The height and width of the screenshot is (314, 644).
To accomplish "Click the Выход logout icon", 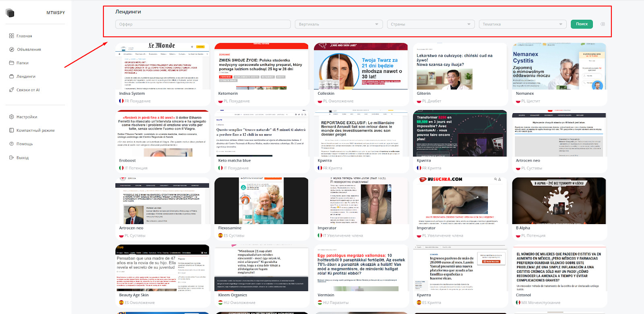I will coord(11,158).
